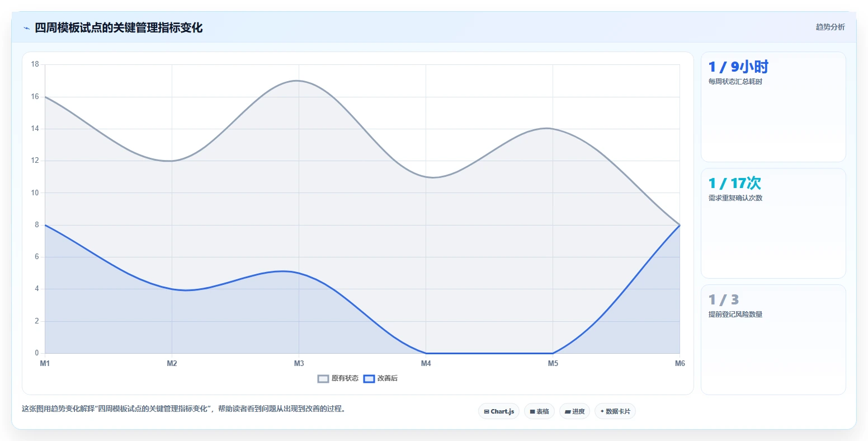Click the 18 y-axis value
Screen dimensions: 868x441
[x=35, y=64]
